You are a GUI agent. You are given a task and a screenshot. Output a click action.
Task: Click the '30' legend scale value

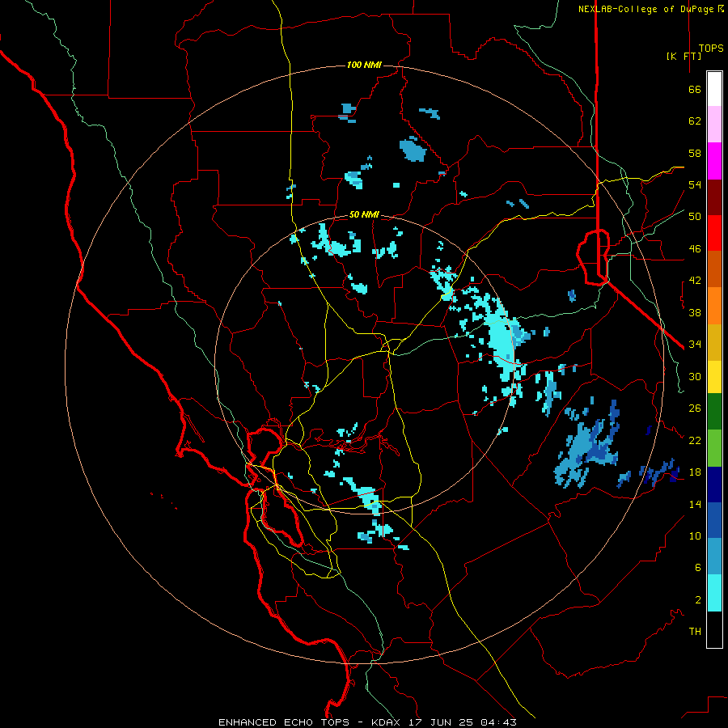pyautogui.click(x=695, y=376)
